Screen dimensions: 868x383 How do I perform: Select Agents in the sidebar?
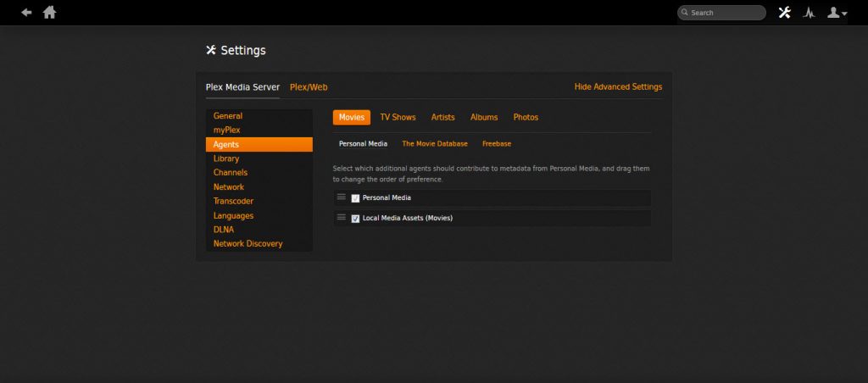coord(259,144)
